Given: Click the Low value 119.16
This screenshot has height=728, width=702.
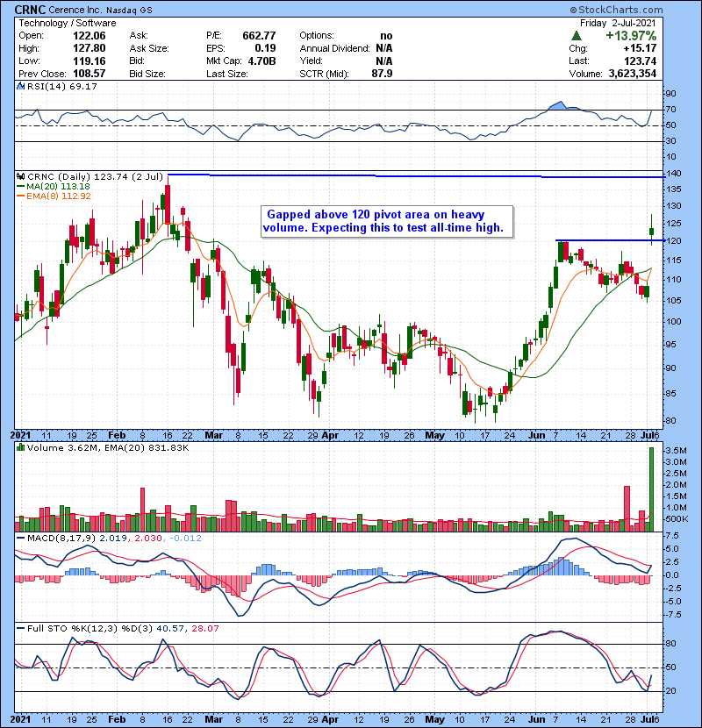Looking at the screenshot, I should 90,61.
